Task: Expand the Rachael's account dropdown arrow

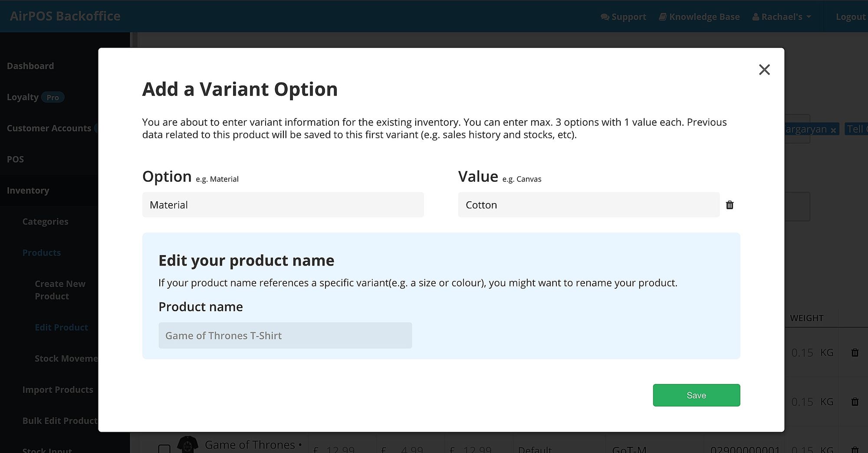Action: 809,17
